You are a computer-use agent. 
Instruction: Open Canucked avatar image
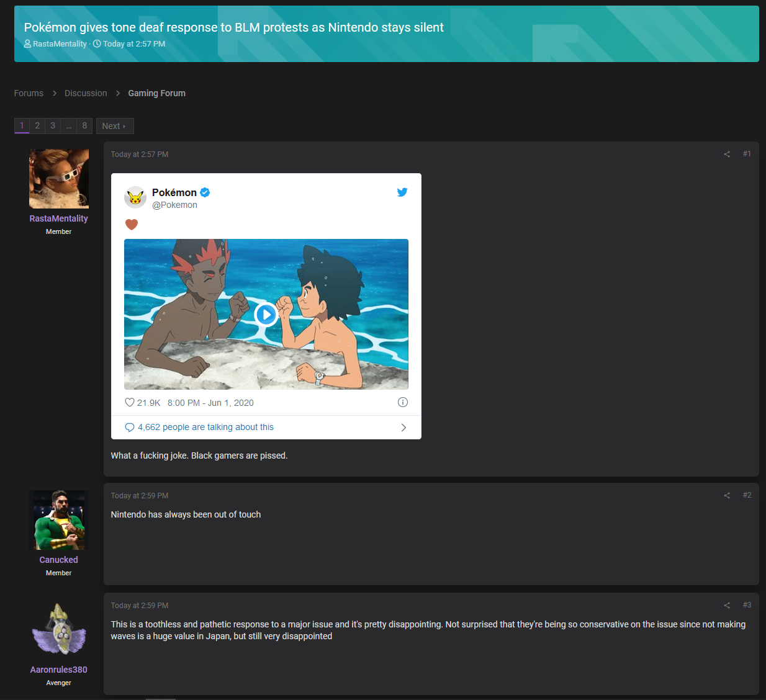pyautogui.click(x=59, y=520)
